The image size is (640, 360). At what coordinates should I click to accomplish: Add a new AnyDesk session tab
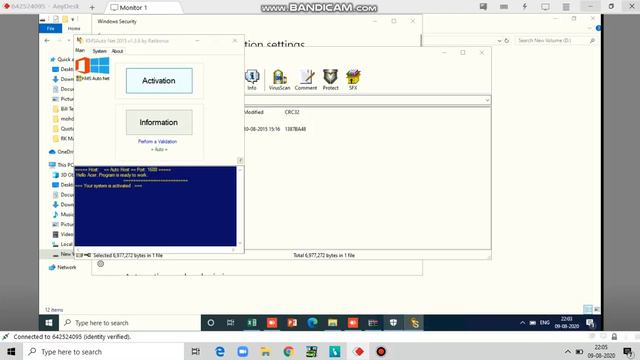pos(92,7)
